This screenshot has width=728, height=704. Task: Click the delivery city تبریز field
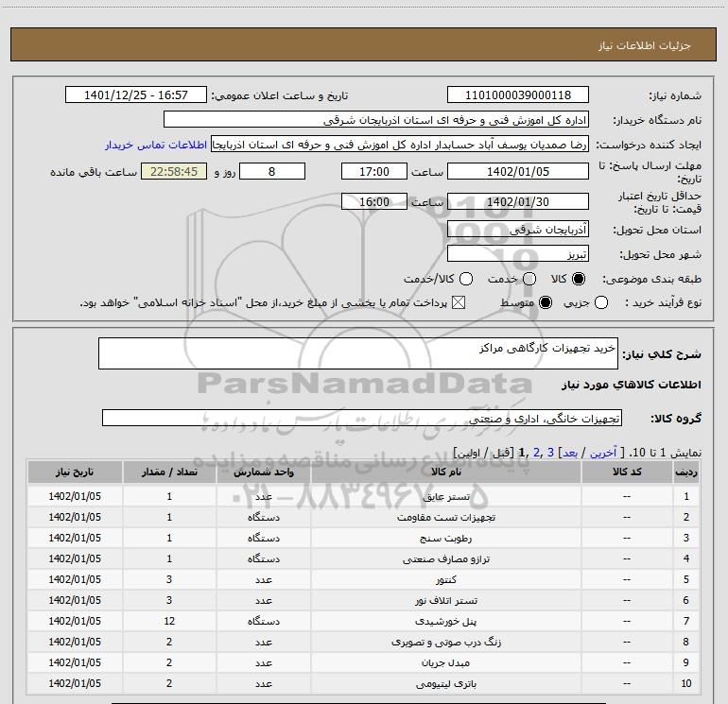[518, 253]
